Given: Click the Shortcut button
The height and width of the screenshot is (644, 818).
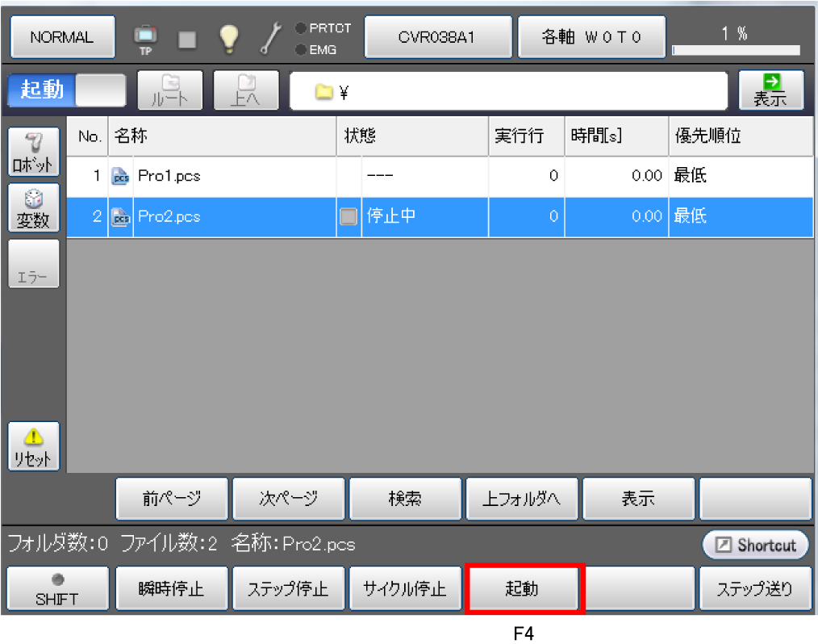Looking at the screenshot, I should coord(755,546).
